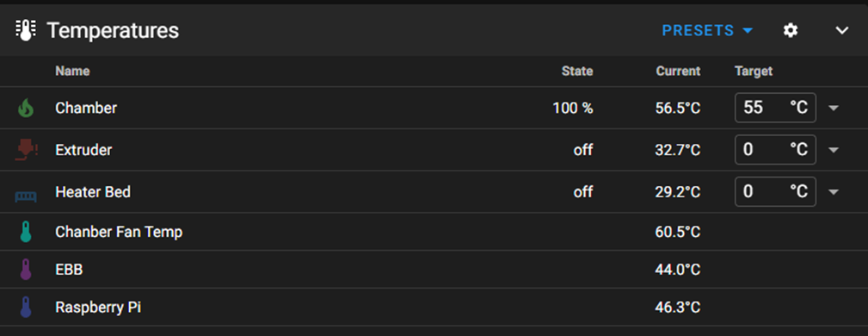Screen dimensions: 868x336
Task: Click the Extruder sensor name
Action: [83, 150]
